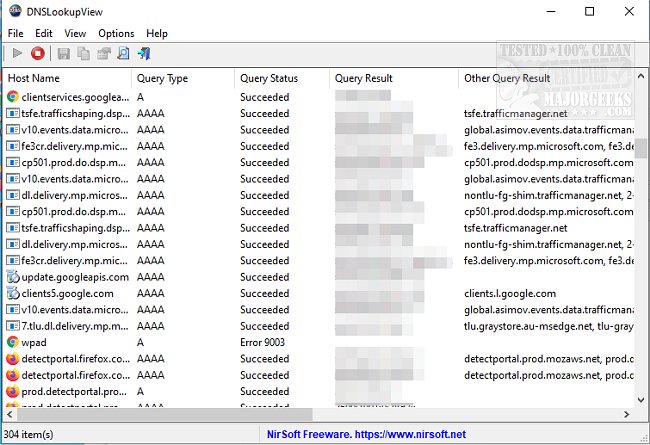Viewport: 650px width, 445px height.
Task: Sort by the Query Result column header
Action: pyautogui.click(x=394, y=78)
